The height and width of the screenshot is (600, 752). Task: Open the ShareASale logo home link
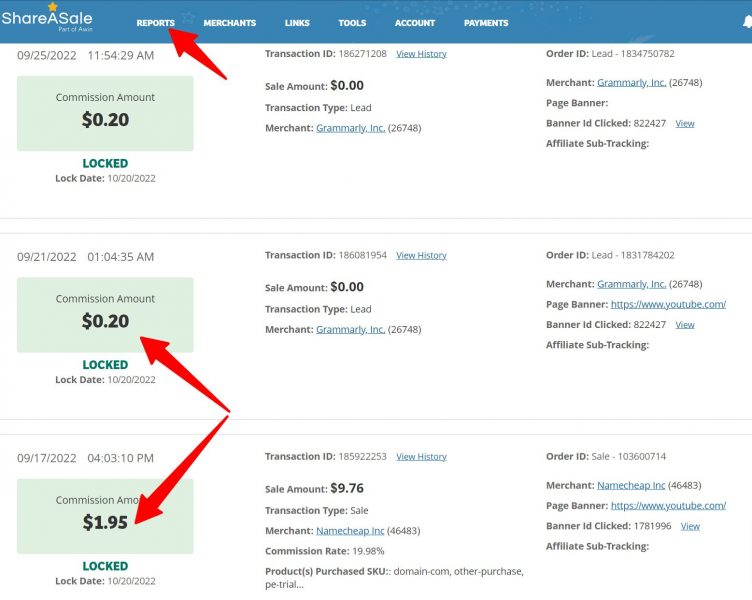47,17
